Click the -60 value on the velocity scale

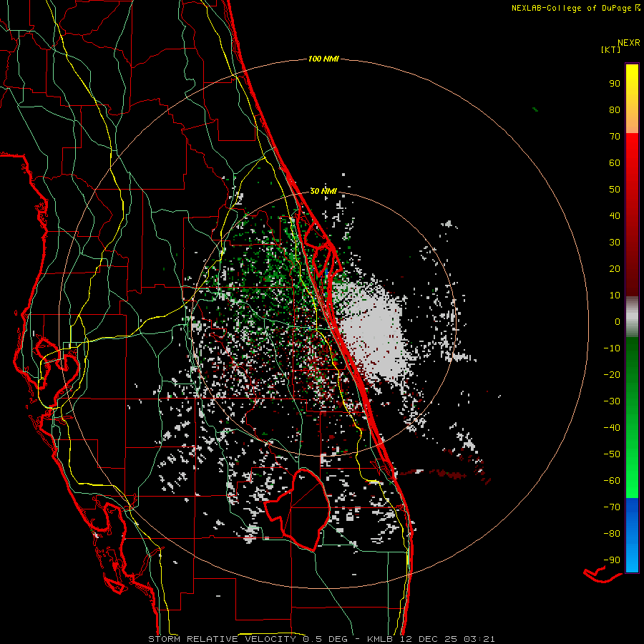point(612,481)
